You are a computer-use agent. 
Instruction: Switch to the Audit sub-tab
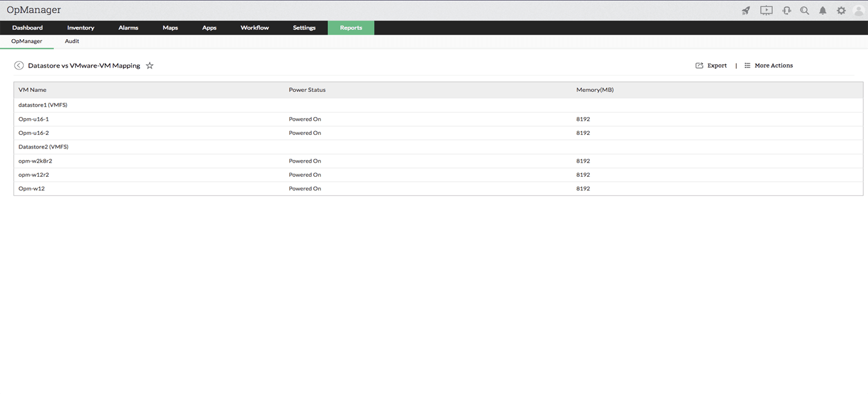click(x=72, y=41)
